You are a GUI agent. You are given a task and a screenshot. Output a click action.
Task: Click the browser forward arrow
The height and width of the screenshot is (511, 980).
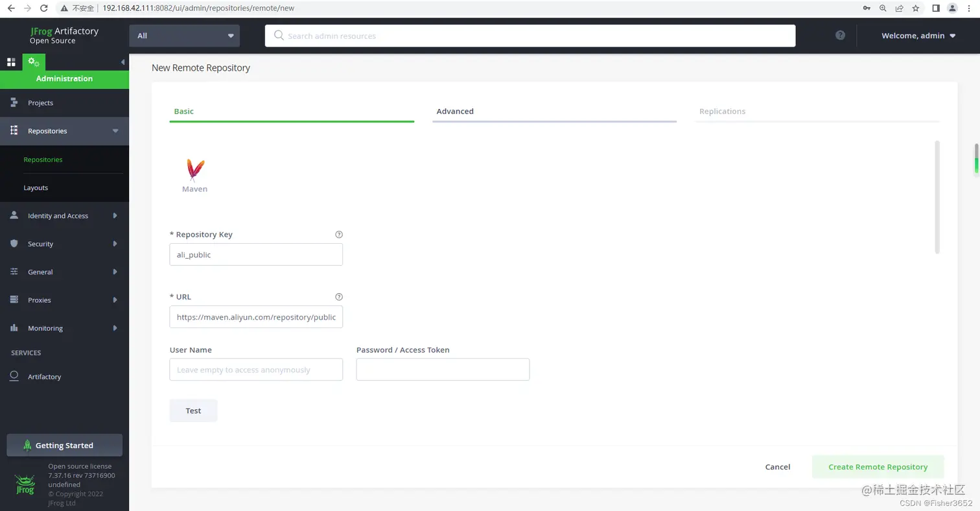coord(27,8)
